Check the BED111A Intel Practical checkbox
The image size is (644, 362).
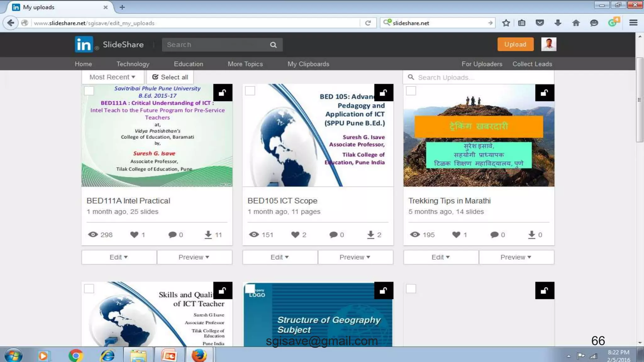[89, 91]
